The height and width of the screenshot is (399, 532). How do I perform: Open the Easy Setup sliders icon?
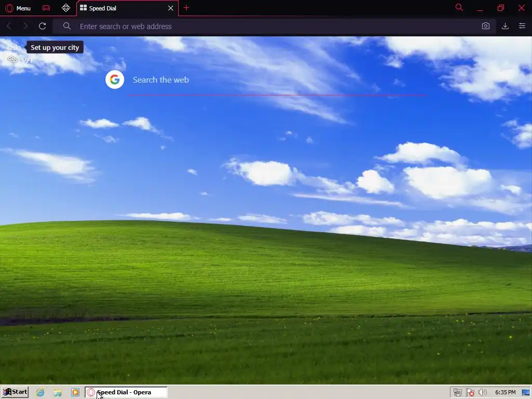click(x=522, y=26)
